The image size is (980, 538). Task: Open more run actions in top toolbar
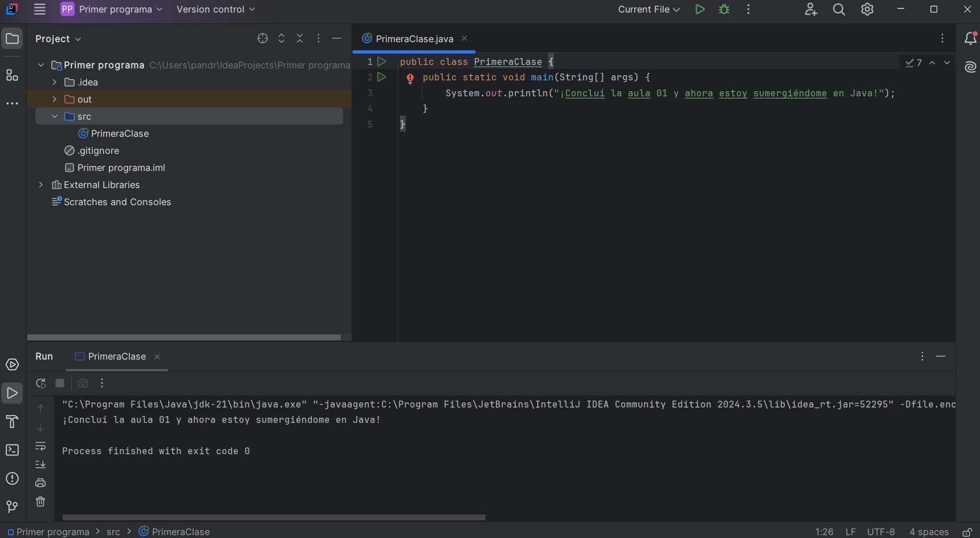(748, 9)
